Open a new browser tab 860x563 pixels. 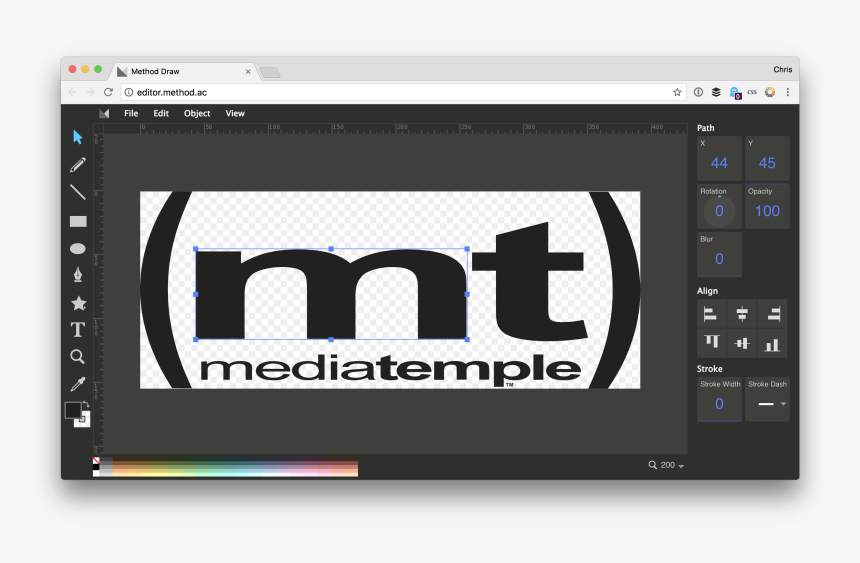click(x=269, y=72)
